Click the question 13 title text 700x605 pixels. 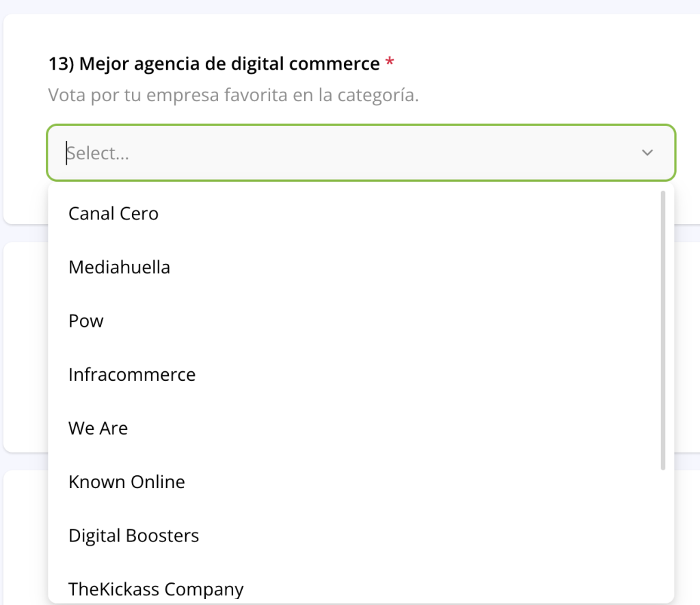coord(213,64)
